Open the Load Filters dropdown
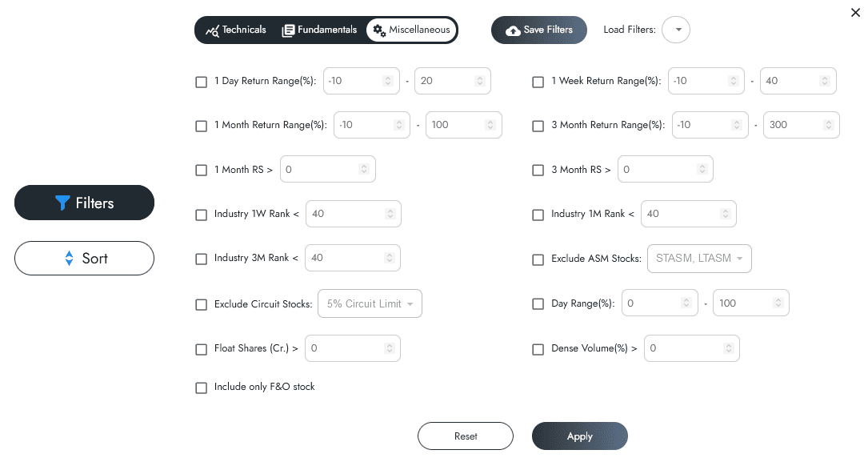The image size is (868, 462). point(677,30)
